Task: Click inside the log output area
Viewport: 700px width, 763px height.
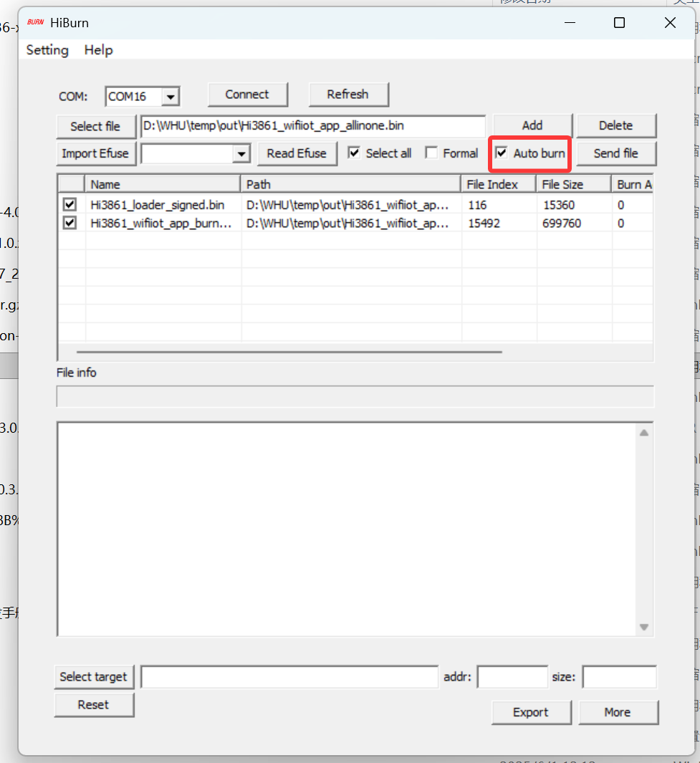Action: tap(347, 529)
